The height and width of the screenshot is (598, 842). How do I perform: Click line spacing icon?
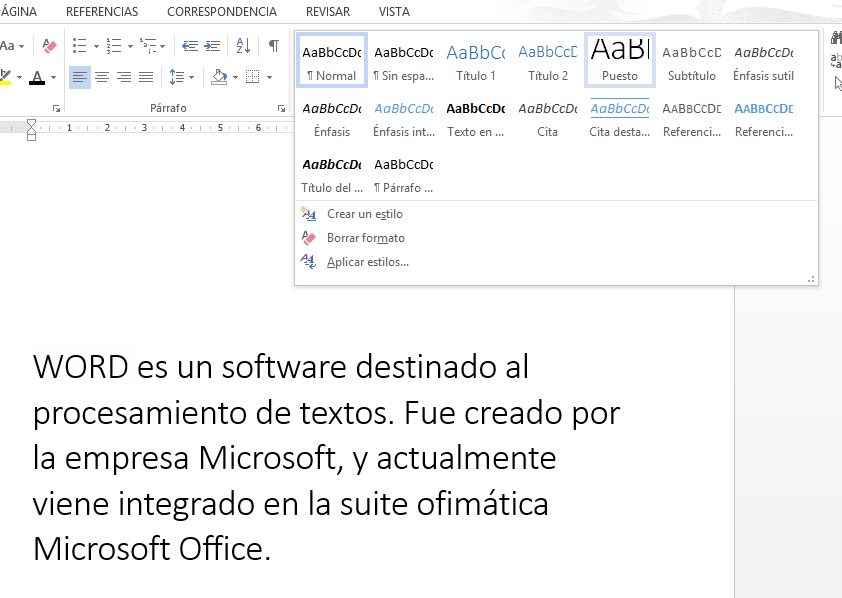pyautogui.click(x=177, y=77)
